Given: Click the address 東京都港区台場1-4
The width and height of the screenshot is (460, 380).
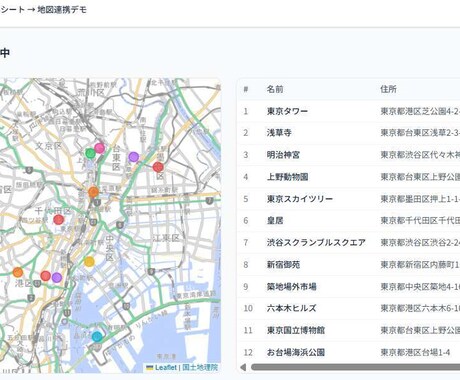Looking at the screenshot, I should coord(415,352).
